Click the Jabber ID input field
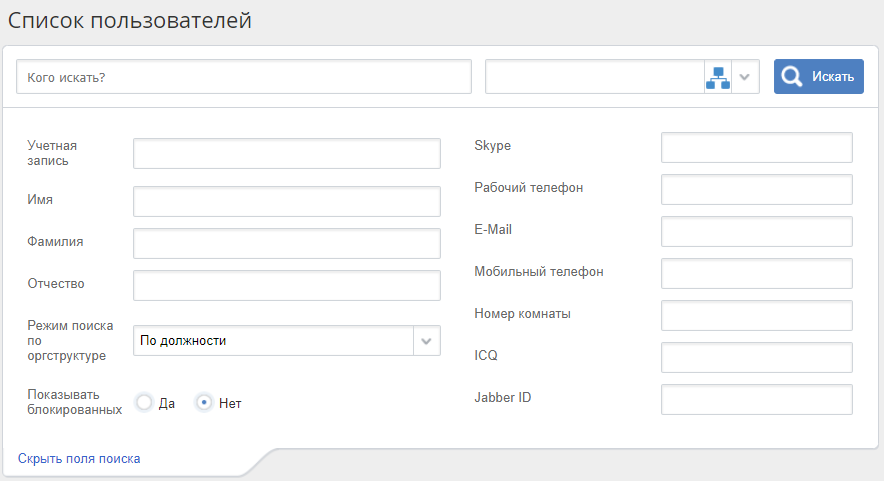 point(756,399)
